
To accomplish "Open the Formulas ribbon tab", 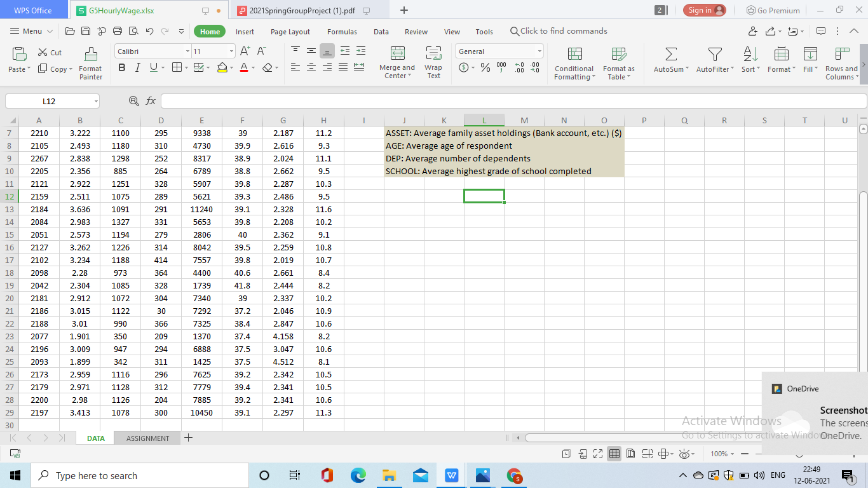I will 342,32.
